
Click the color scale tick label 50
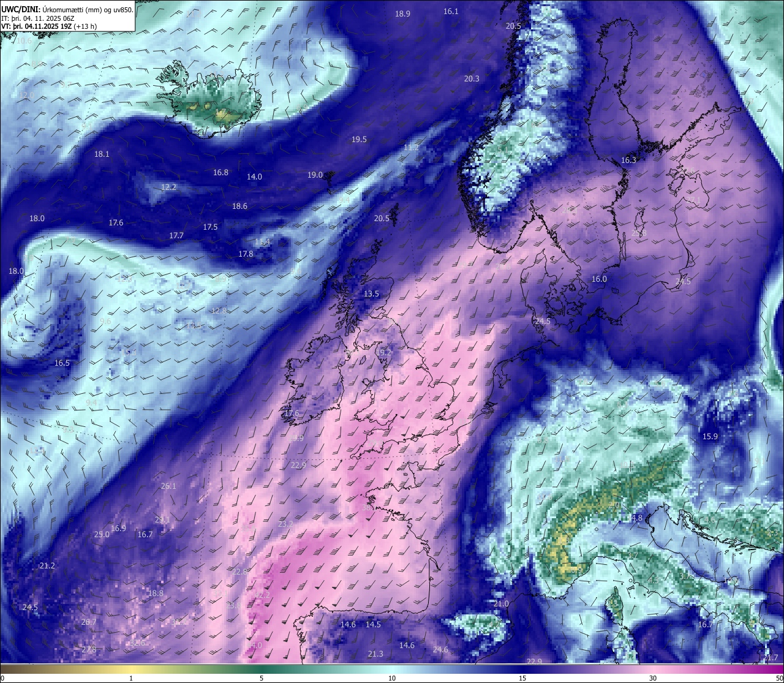point(779,678)
